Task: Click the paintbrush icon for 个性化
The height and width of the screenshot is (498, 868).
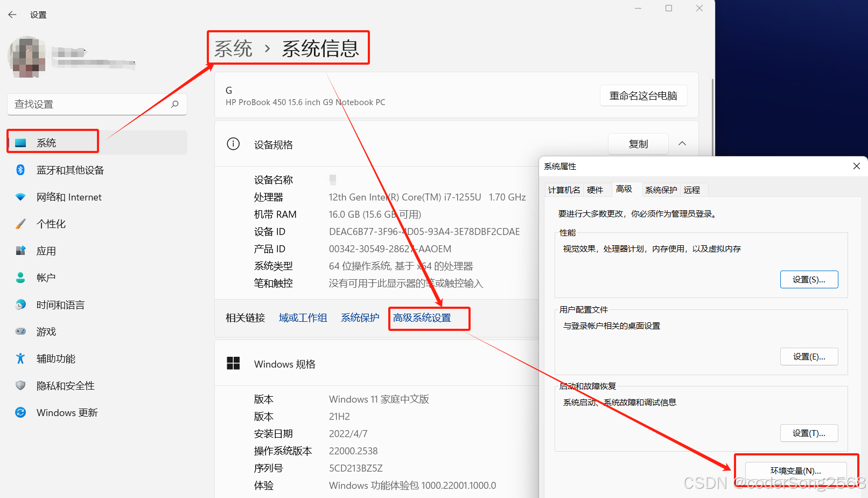Action: [x=20, y=224]
